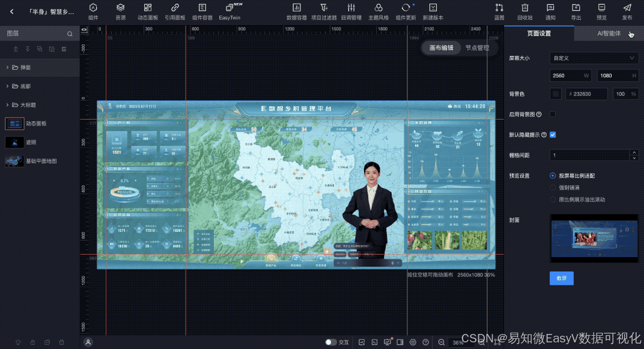
Task: Click the digital human avatar on canvas
Action: pyautogui.click(x=371, y=210)
